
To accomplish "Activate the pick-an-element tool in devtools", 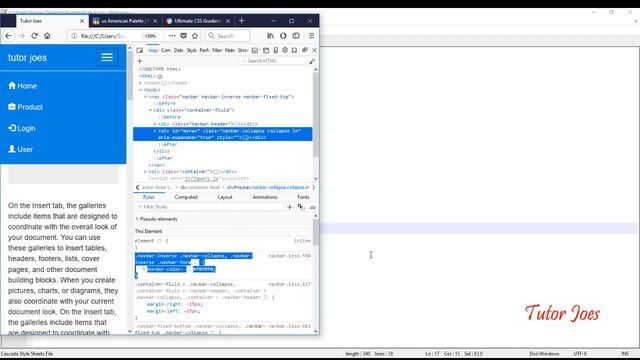I will click(x=140, y=50).
